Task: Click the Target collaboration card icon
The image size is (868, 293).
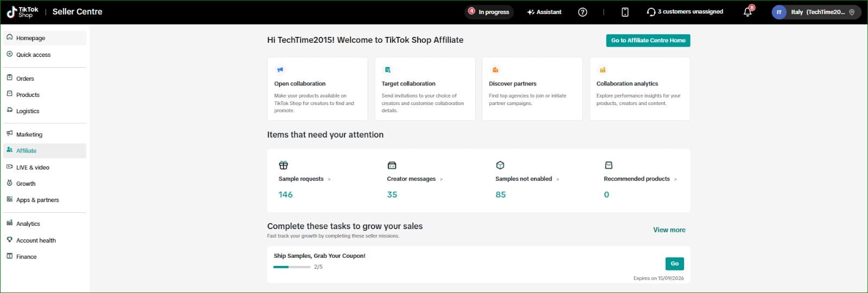Action: [x=387, y=70]
